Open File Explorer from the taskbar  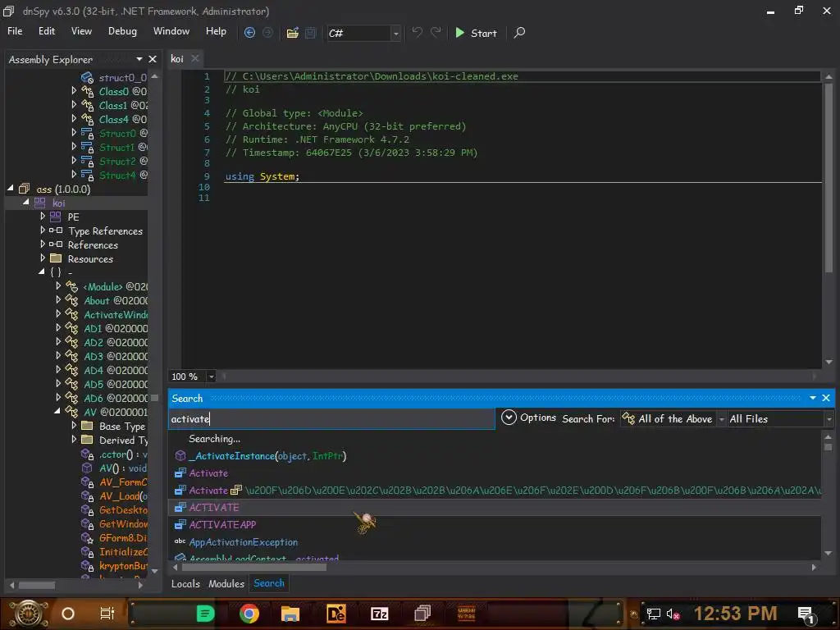pos(290,614)
